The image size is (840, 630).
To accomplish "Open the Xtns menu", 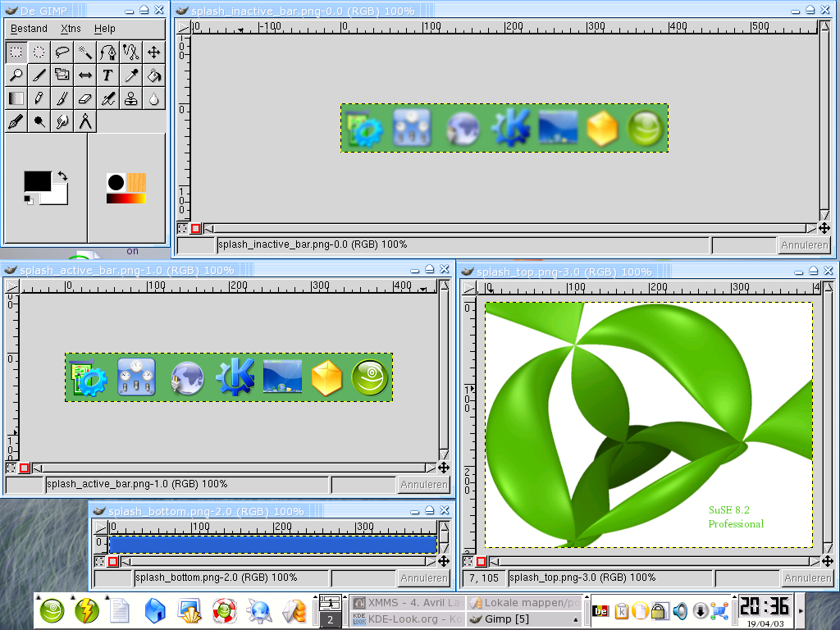I will tap(71, 29).
